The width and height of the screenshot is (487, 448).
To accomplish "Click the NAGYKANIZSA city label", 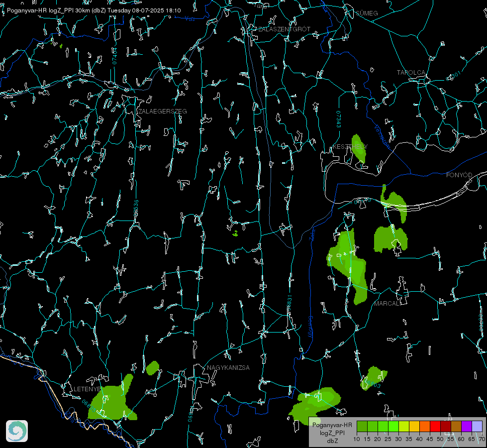I will pos(228,368).
